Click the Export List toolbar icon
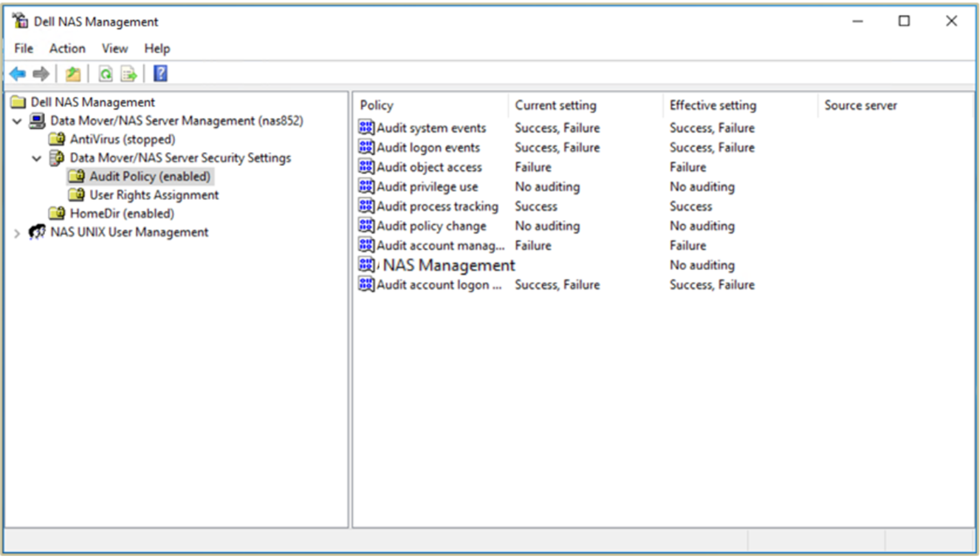Viewport: 980px width, 558px height. pos(127,73)
